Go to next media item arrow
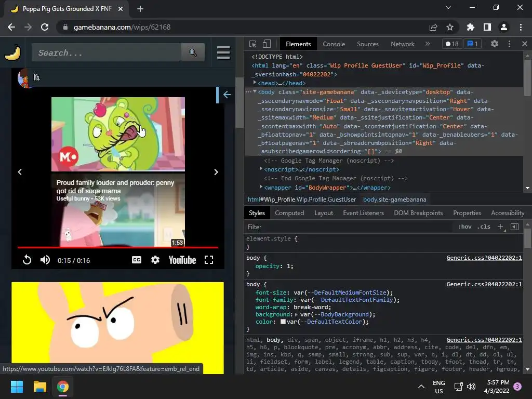This screenshot has width=532, height=399. [x=216, y=172]
